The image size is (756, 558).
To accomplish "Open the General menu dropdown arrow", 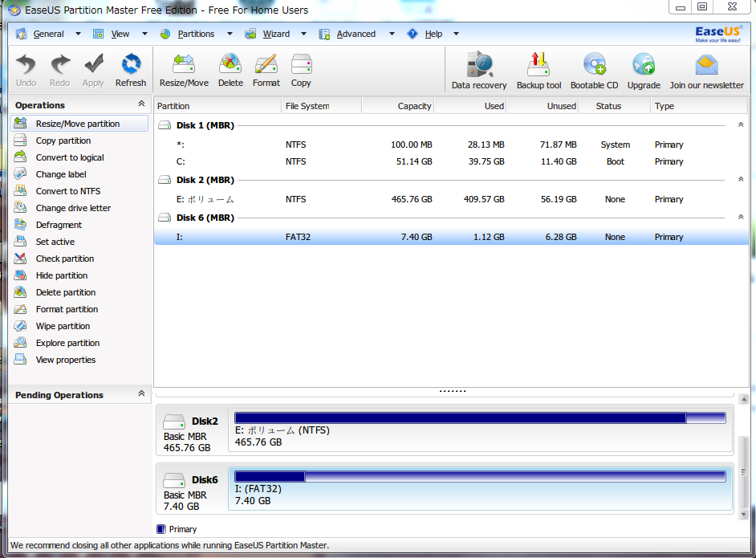I will pos(78,34).
